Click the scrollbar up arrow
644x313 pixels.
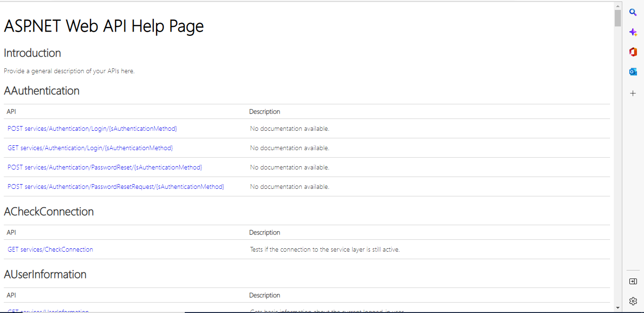[618, 5]
